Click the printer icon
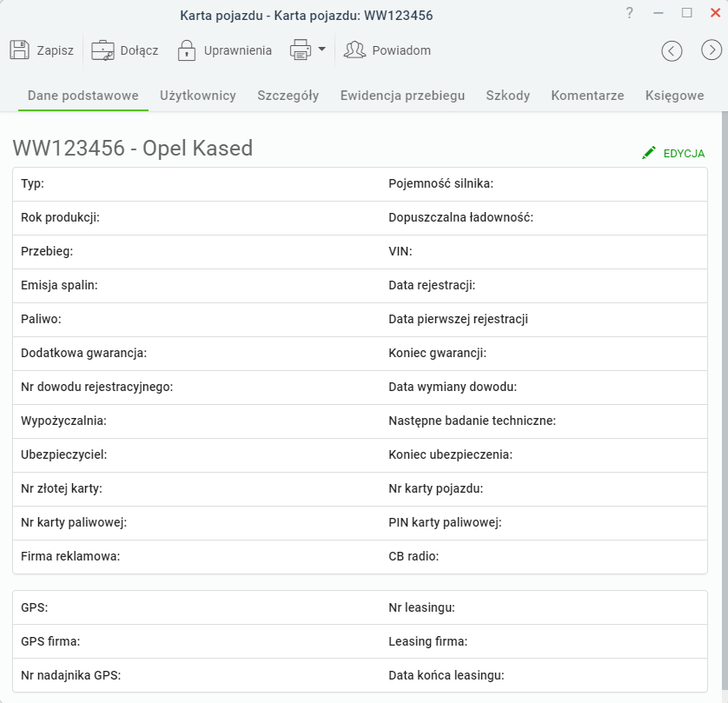The width and height of the screenshot is (728, 703). 301,50
